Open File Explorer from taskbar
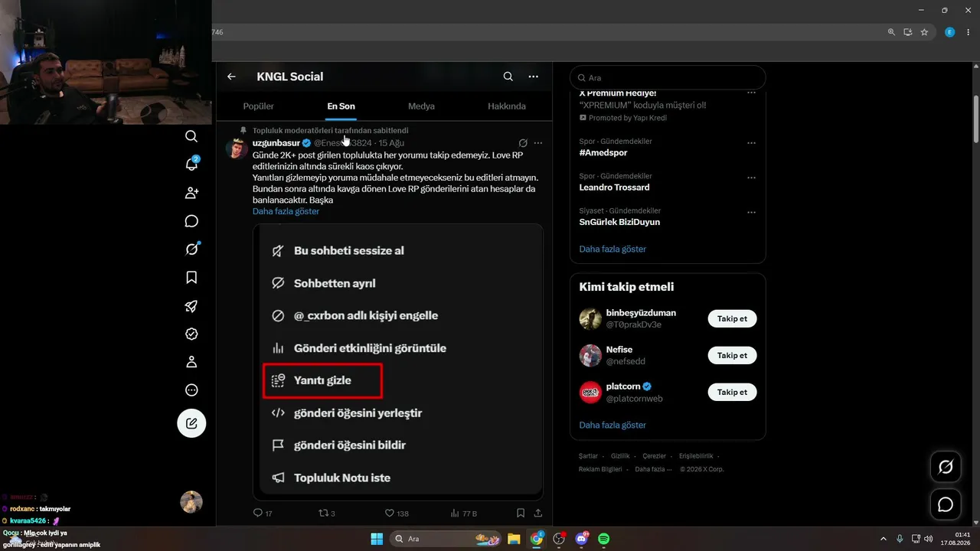This screenshot has height=551, width=980. [x=514, y=539]
